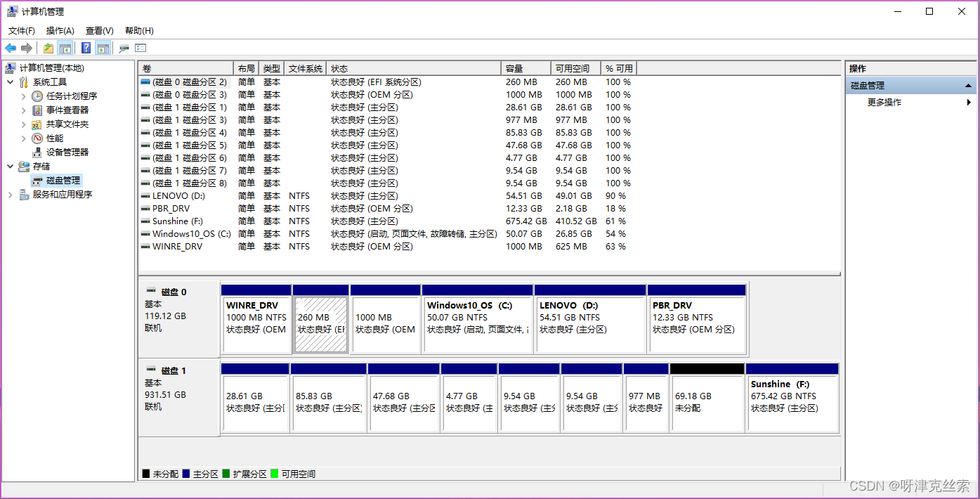980x499 pixels.
Task: Select 69.18 GB 未分配 block on disk 1
Action: (707, 398)
